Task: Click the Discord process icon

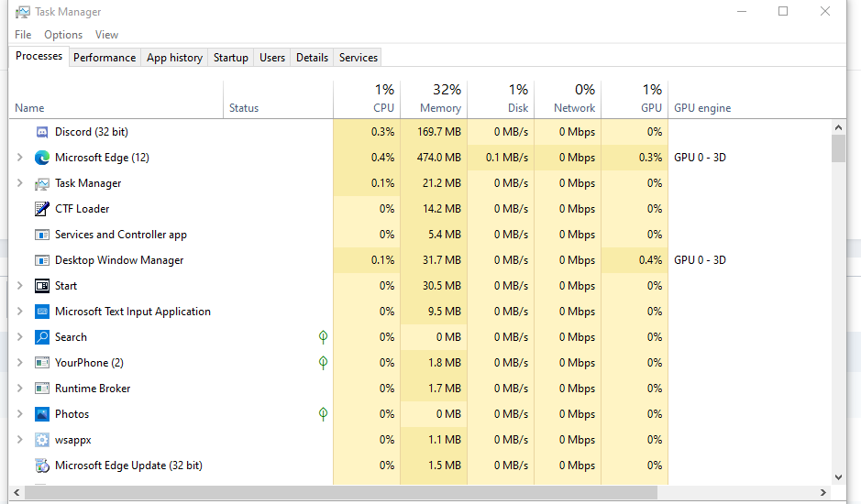Action: point(42,132)
